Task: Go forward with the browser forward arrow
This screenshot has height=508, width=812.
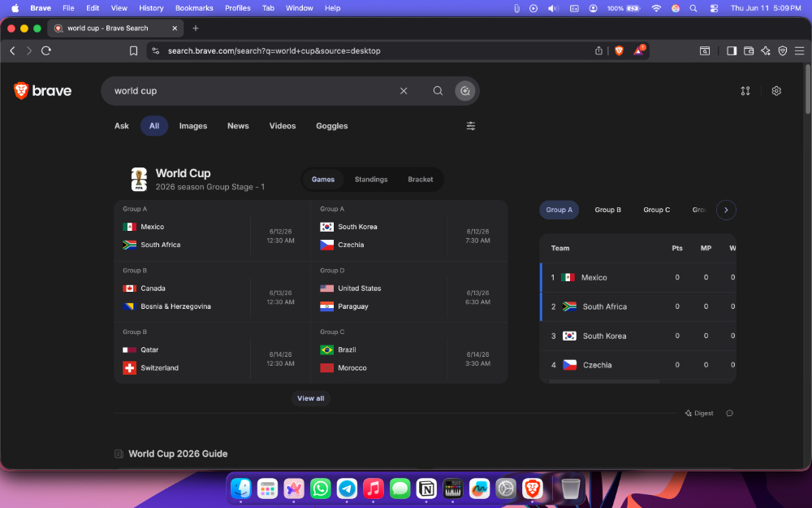Action: [29, 50]
